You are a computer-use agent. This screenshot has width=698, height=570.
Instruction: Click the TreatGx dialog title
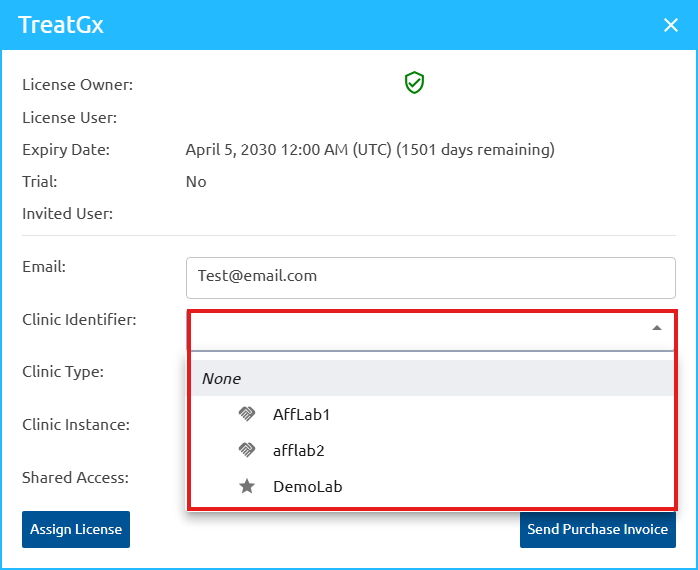click(x=61, y=25)
